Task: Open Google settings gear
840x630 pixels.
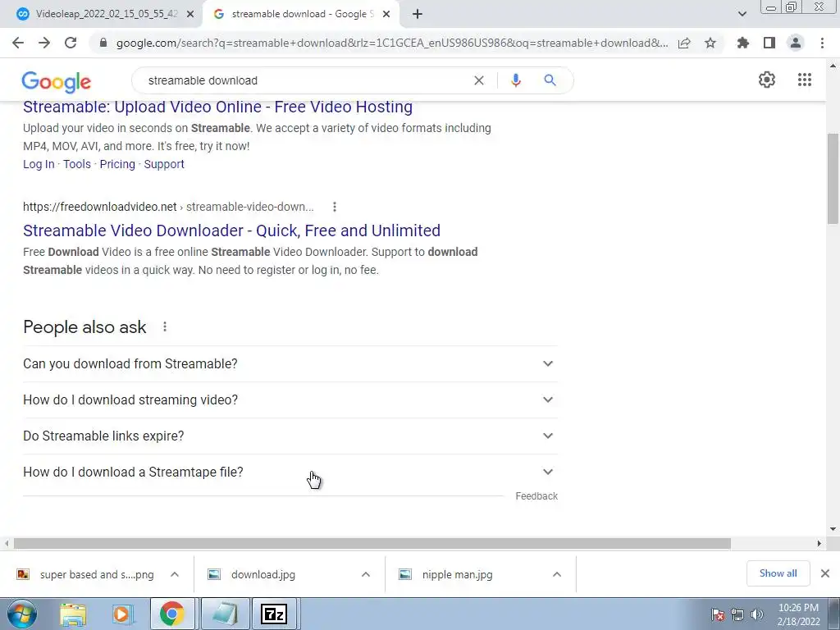Action: (x=767, y=80)
